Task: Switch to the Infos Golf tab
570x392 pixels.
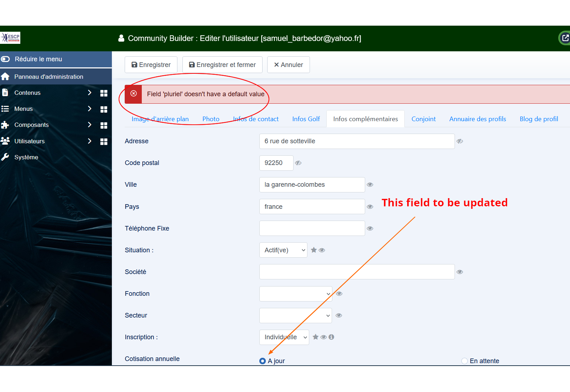Action: coord(306,119)
